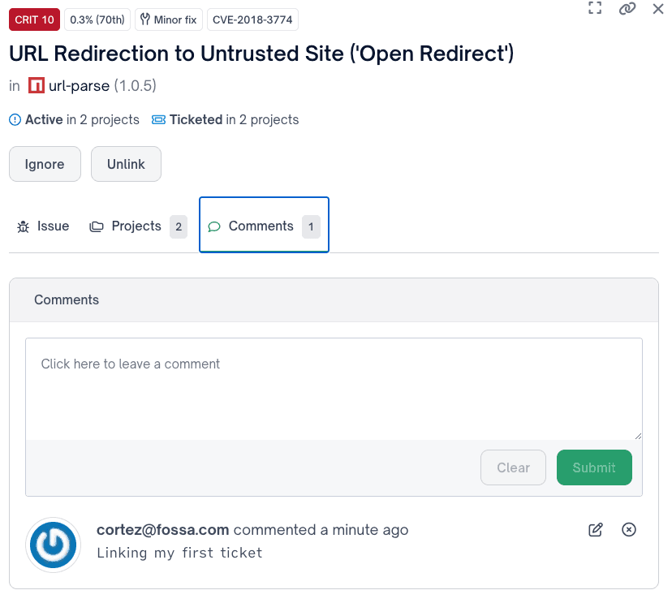Click the Active status exclamation icon

click(x=15, y=119)
